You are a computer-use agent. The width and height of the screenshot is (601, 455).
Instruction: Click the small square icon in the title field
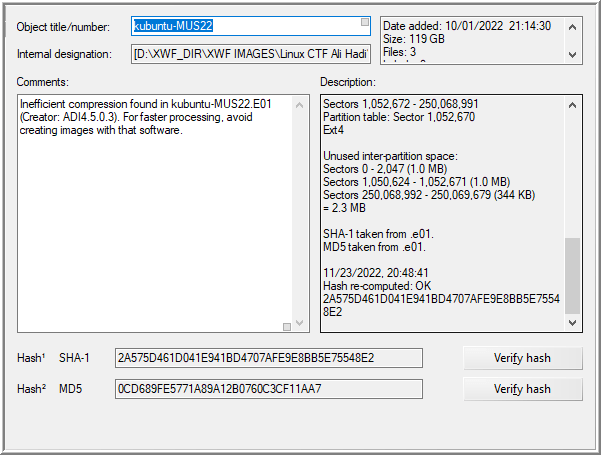(x=365, y=22)
